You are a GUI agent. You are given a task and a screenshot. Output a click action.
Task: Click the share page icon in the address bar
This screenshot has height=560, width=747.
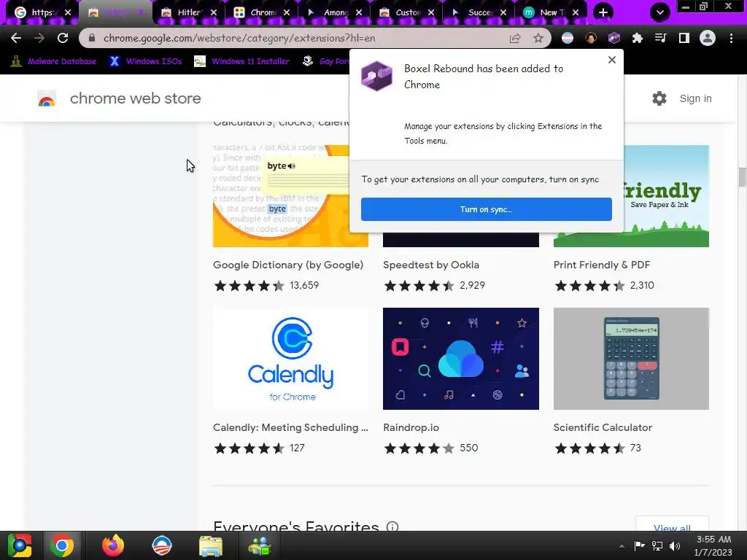pyautogui.click(x=515, y=38)
